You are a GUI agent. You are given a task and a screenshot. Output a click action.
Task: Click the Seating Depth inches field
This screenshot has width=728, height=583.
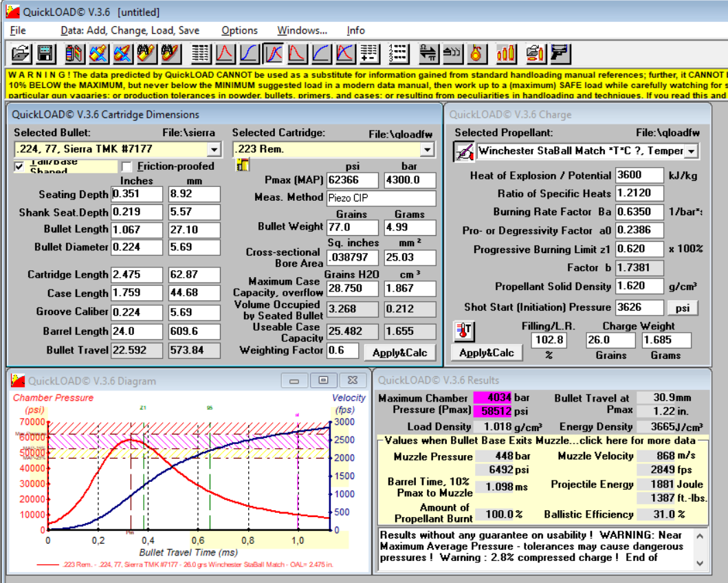137,194
